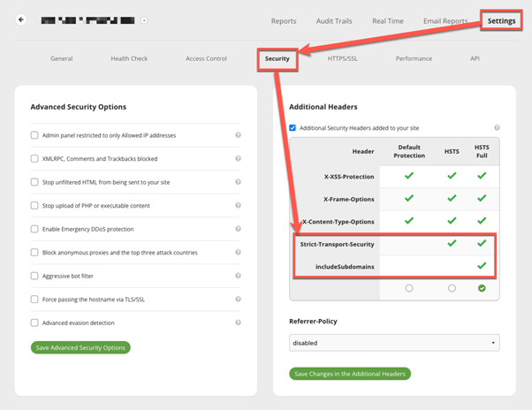Select the HSTS radio button

click(x=452, y=288)
